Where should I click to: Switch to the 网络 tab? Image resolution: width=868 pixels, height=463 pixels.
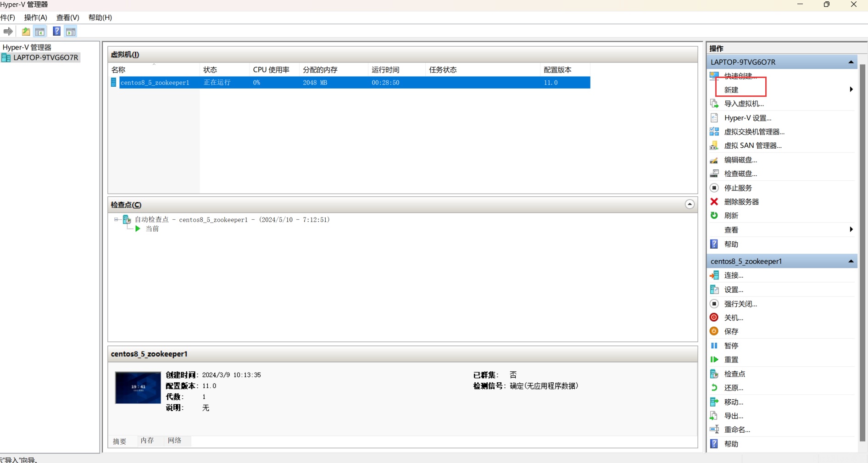(x=175, y=441)
